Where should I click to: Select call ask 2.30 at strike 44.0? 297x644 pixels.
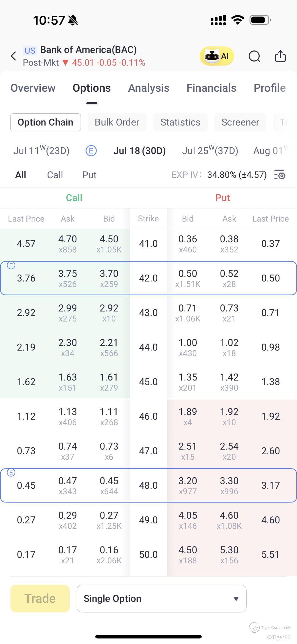68,347
